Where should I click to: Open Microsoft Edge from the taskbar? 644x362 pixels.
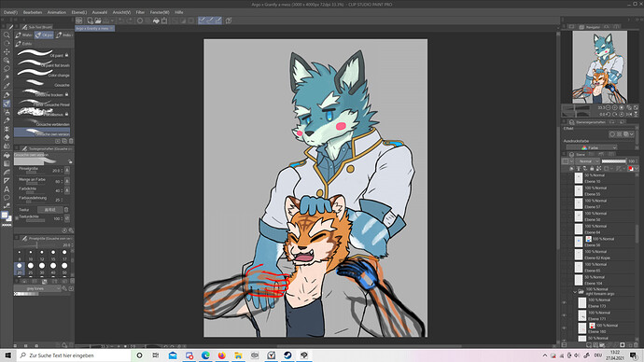click(x=205, y=355)
